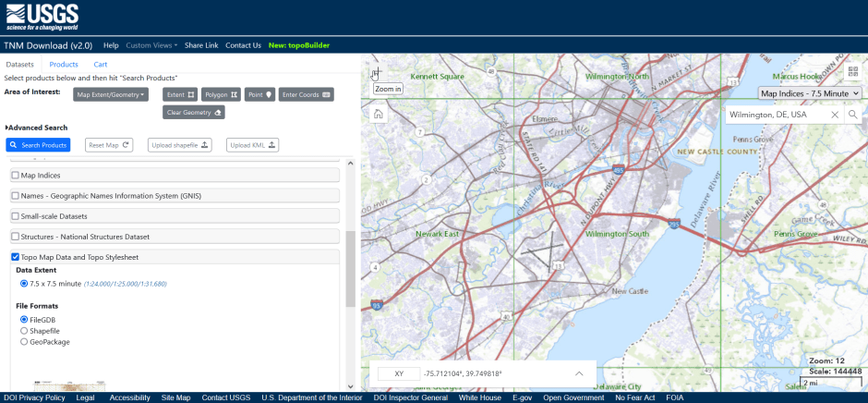The height and width of the screenshot is (403, 868).
Task: Open the basemap gallery grid icon
Action: coord(851,70)
